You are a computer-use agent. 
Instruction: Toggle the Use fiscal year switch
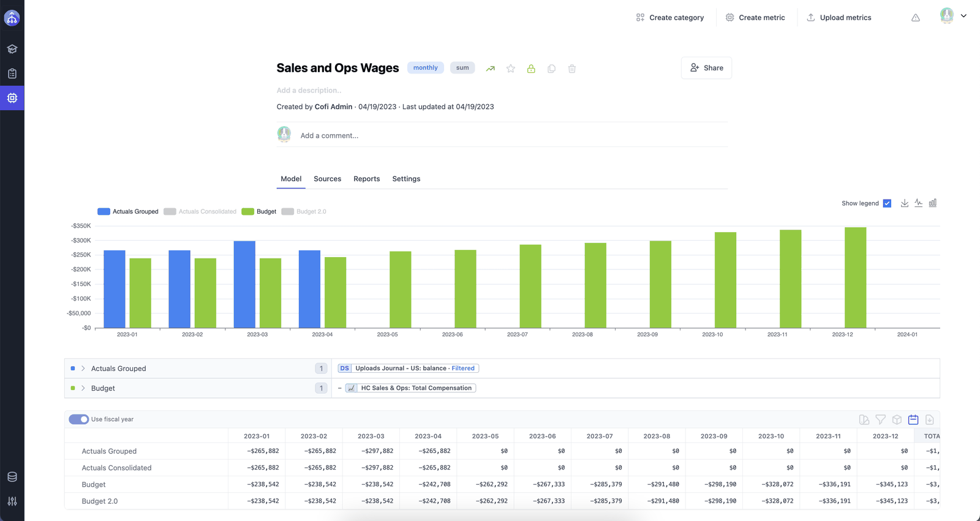pos(78,419)
